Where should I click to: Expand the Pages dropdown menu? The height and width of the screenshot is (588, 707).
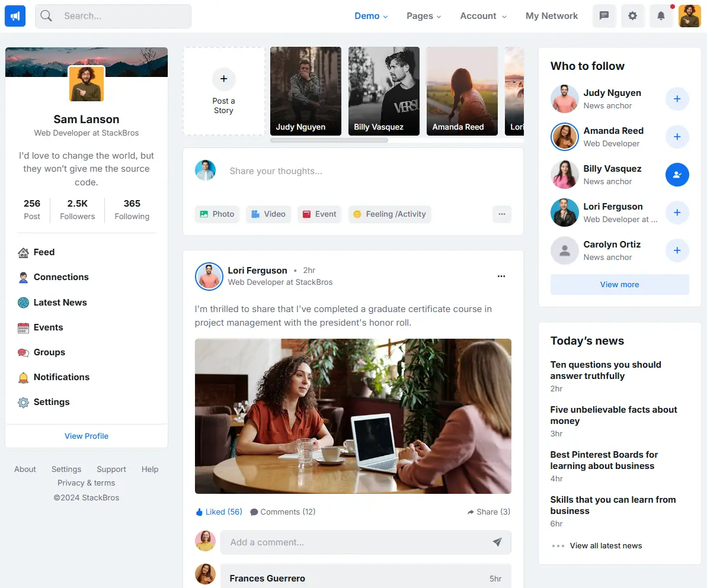[x=424, y=16]
